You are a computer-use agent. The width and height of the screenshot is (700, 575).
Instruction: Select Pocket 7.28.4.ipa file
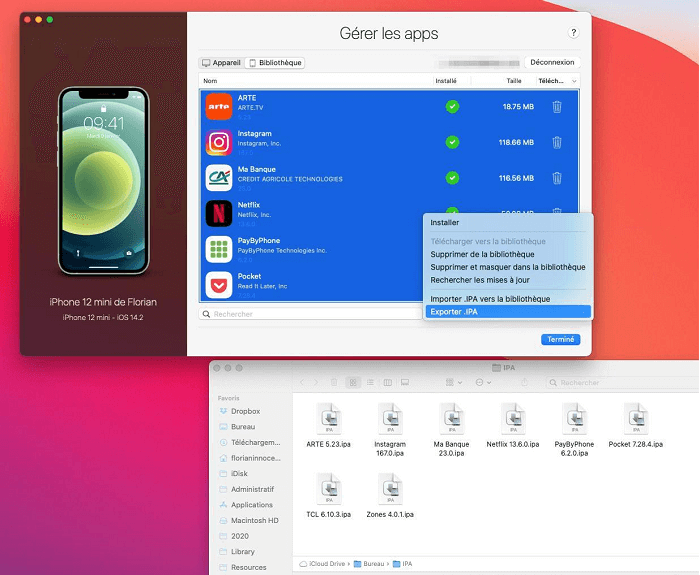[x=636, y=425]
